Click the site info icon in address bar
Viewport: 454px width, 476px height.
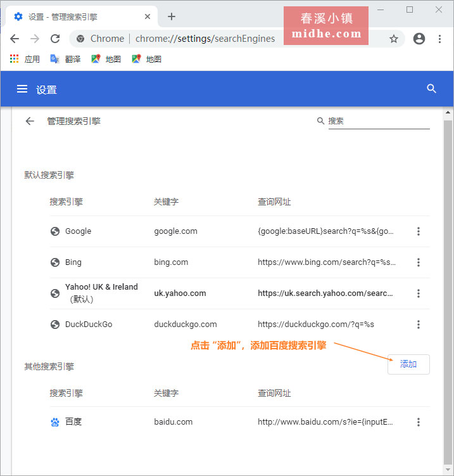[x=80, y=39]
